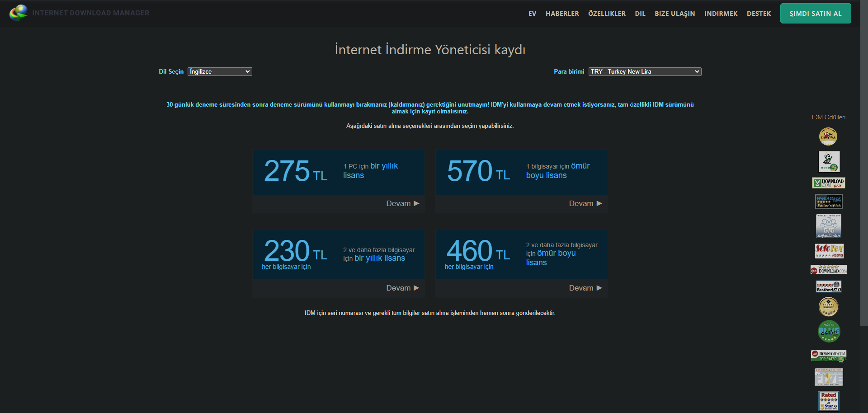Open the BIZE ULAŞIN menu item
Screen dimensions: 868x413
675,14
